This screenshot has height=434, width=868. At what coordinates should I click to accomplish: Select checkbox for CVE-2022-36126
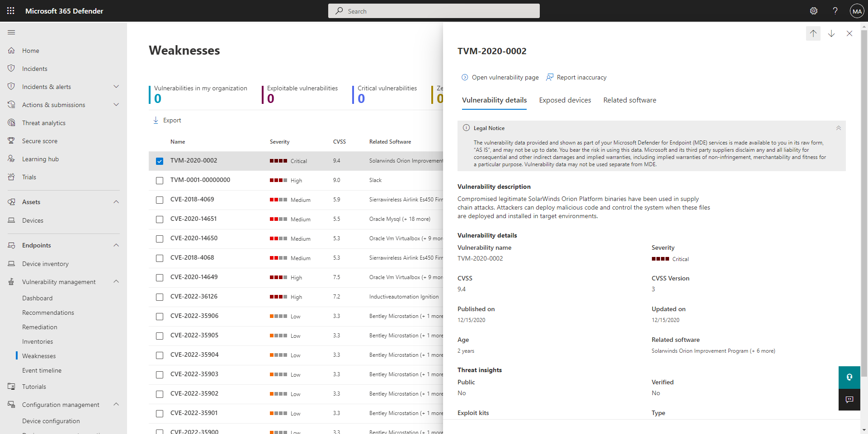(x=160, y=297)
